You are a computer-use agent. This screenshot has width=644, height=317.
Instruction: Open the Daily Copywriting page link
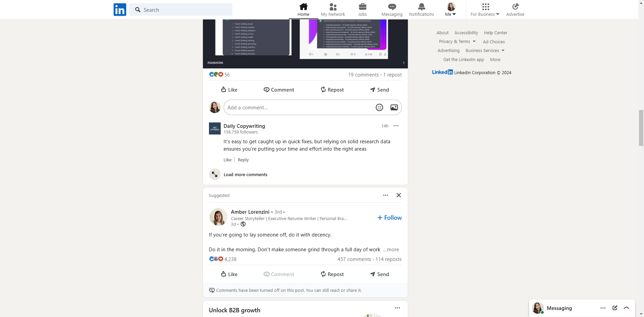pos(244,126)
